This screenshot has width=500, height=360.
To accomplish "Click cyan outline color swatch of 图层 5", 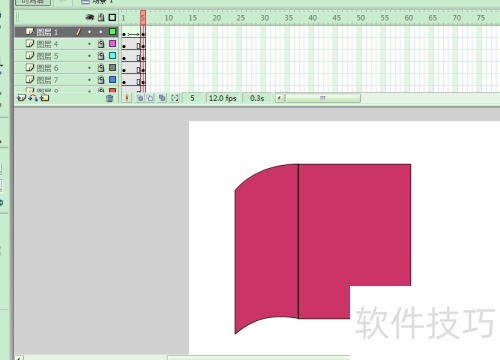I will [x=113, y=55].
